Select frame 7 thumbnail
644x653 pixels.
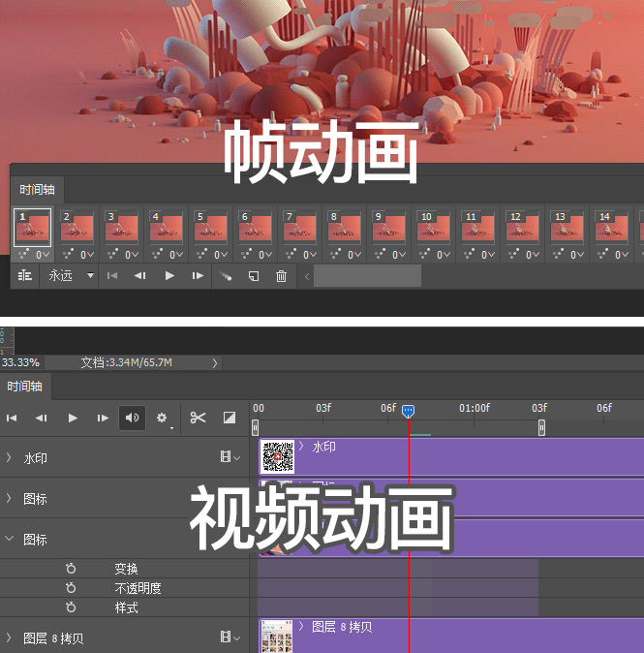pyautogui.click(x=300, y=228)
